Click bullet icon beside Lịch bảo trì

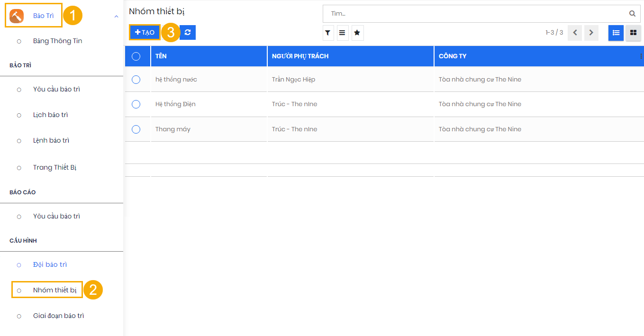19,115
